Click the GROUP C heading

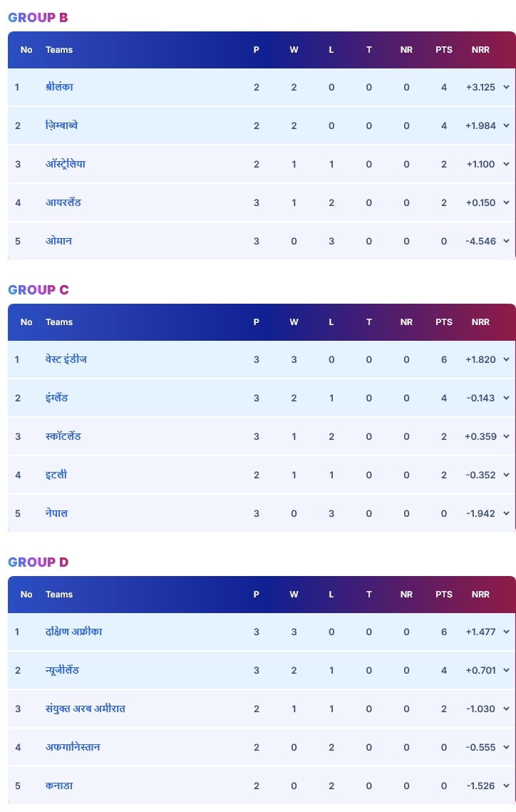tap(38, 289)
